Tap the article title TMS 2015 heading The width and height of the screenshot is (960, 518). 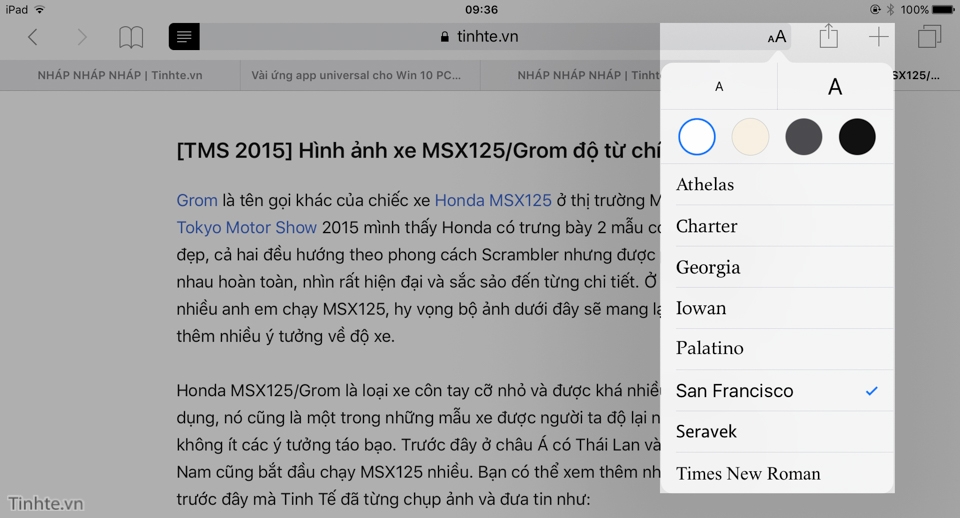[419, 151]
